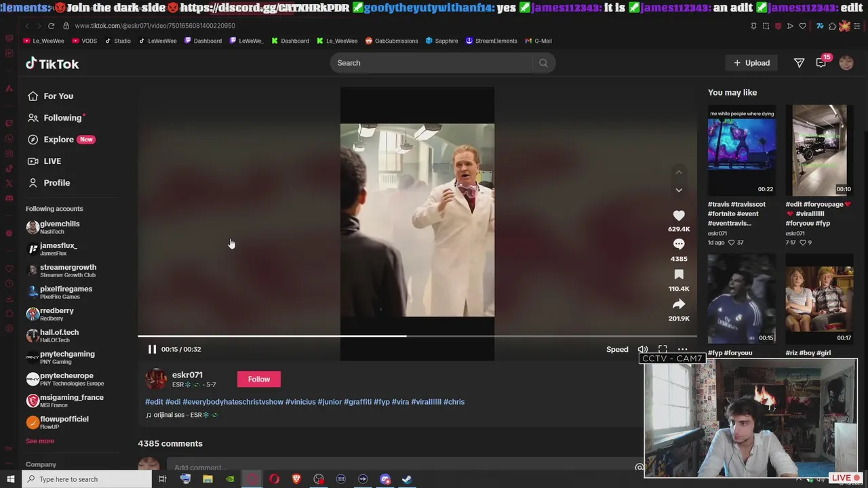868x488 pixels.
Task: Mute the video with the volume icon
Action: tap(642, 349)
